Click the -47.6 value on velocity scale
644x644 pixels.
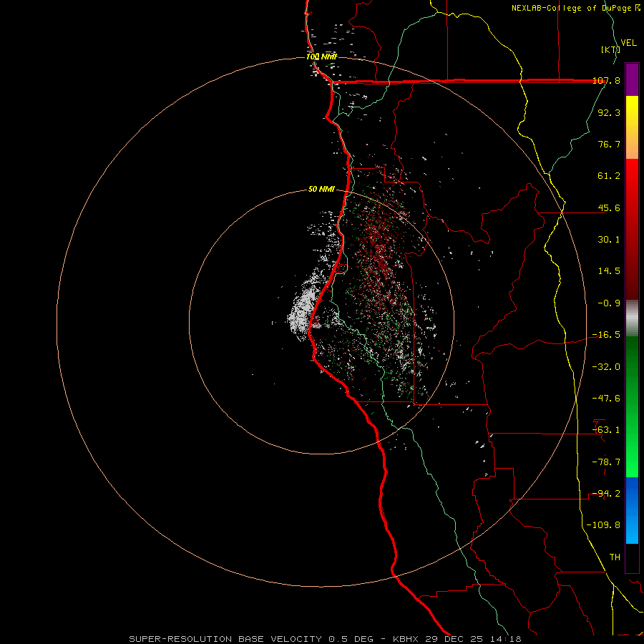coord(606,399)
